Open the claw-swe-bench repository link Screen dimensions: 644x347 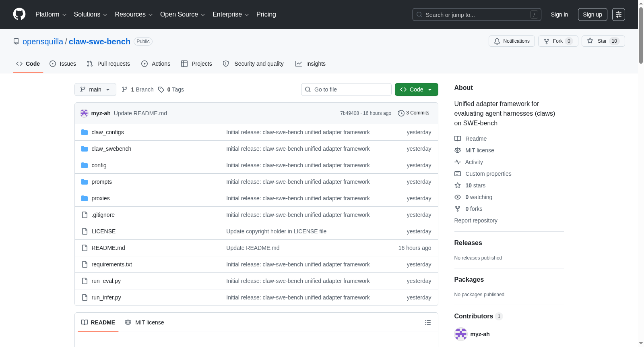[x=99, y=42]
